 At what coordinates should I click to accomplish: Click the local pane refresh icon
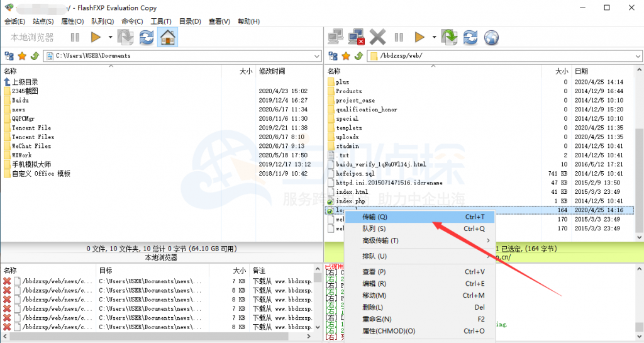point(146,37)
